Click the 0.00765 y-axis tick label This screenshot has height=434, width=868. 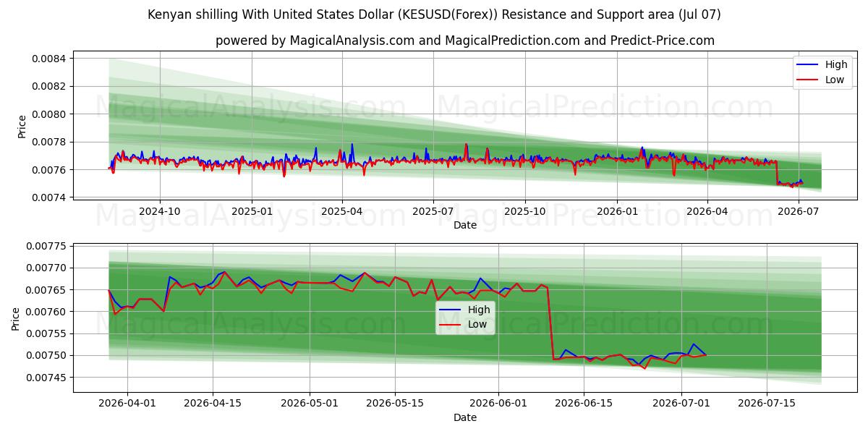click(47, 290)
